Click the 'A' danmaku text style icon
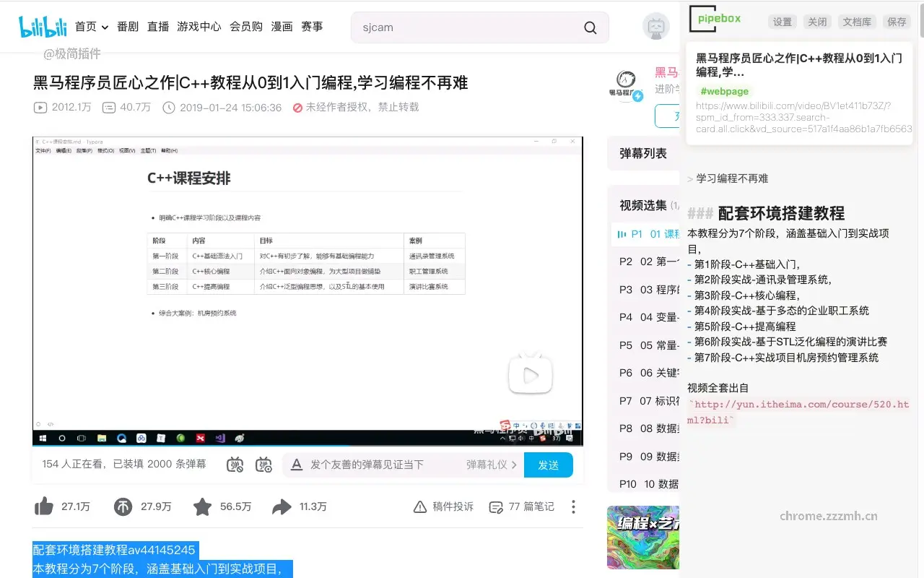 click(x=297, y=465)
